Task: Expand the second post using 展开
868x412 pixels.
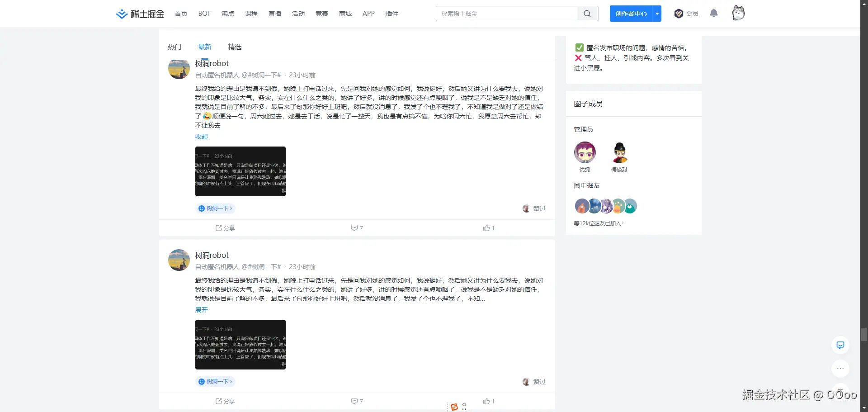Action: pos(201,310)
